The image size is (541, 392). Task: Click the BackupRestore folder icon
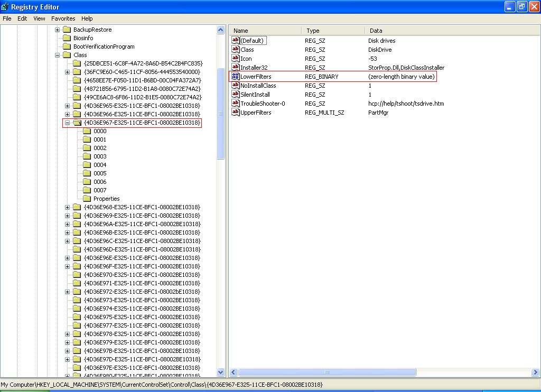click(67, 30)
